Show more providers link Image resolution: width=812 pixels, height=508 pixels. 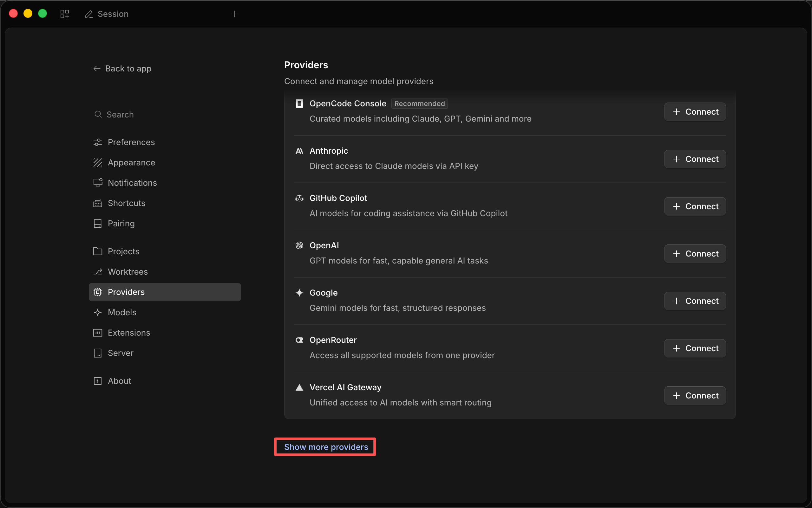click(326, 447)
